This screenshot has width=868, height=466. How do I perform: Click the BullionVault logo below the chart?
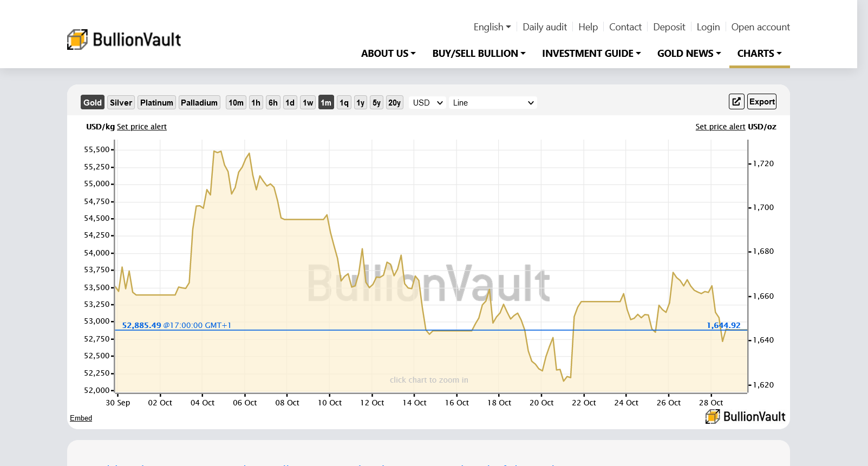(745, 416)
